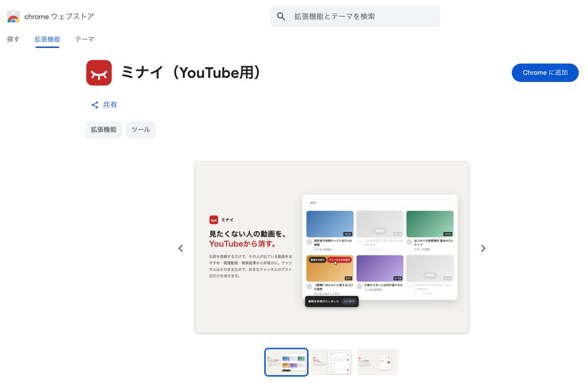Select the ツール category chip
This screenshot has width=588, height=383.
click(x=141, y=130)
